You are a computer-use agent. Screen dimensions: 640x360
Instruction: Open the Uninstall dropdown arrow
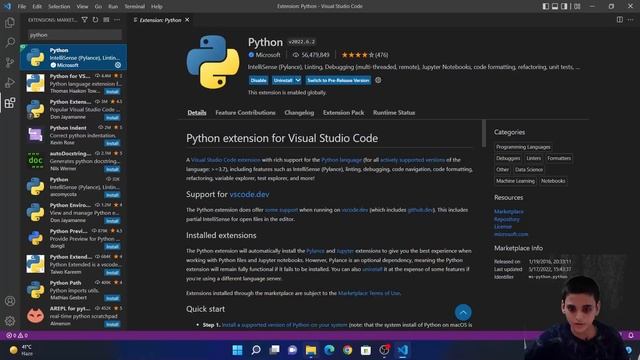point(298,80)
